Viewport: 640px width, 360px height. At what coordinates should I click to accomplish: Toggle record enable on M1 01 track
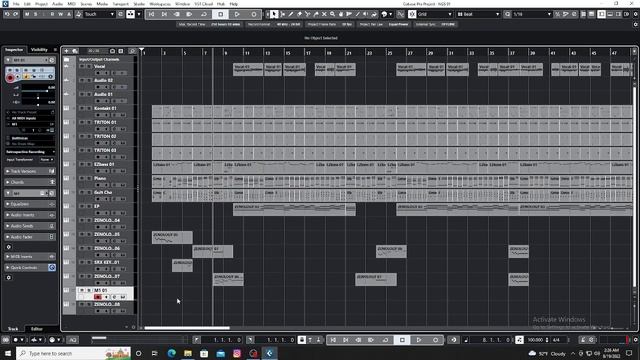tap(98, 297)
